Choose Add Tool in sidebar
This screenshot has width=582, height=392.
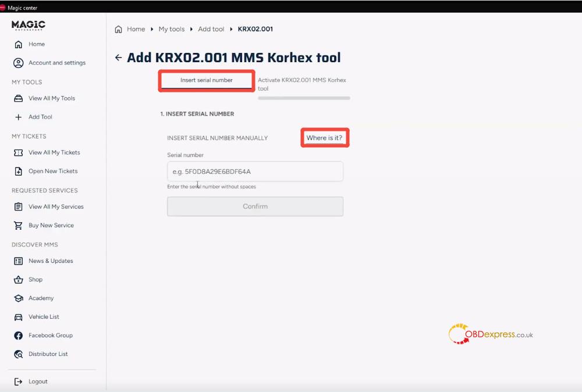(x=41, y=117)
